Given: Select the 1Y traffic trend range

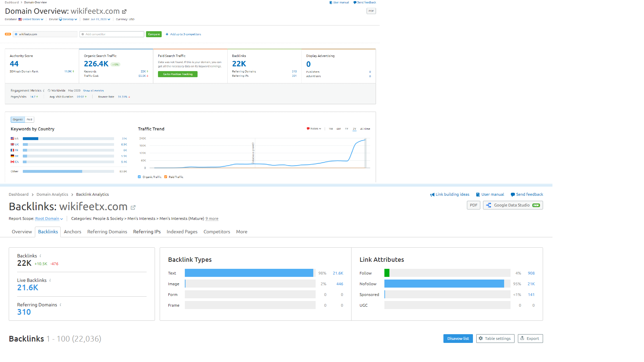Looking at the screenshot, I should coord(346,129).
